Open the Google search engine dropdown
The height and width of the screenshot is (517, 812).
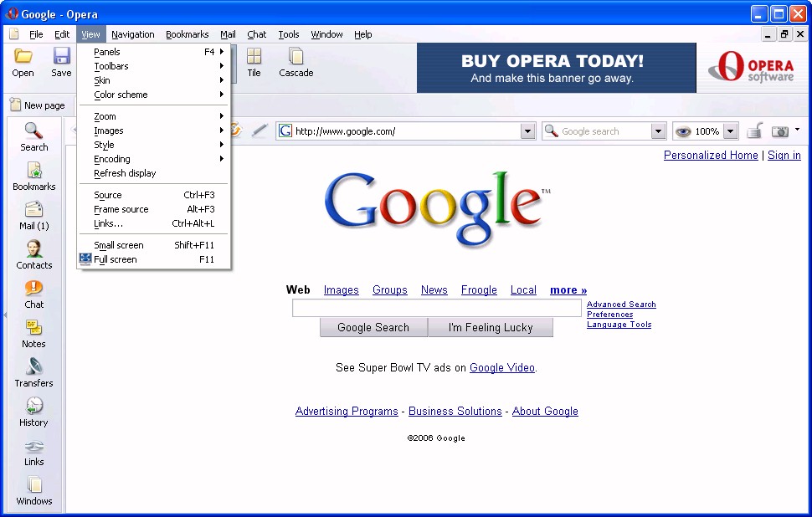point(658,131)
